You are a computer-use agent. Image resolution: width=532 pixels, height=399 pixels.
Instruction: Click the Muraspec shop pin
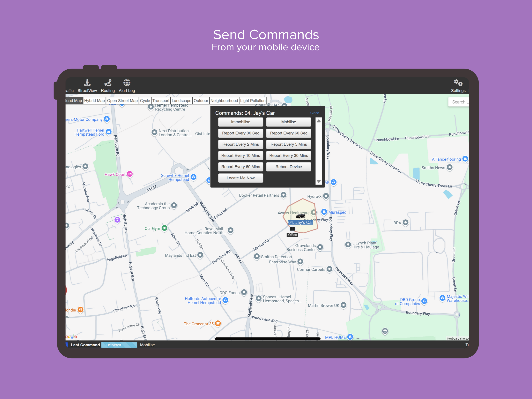click(x=324, y=212)
